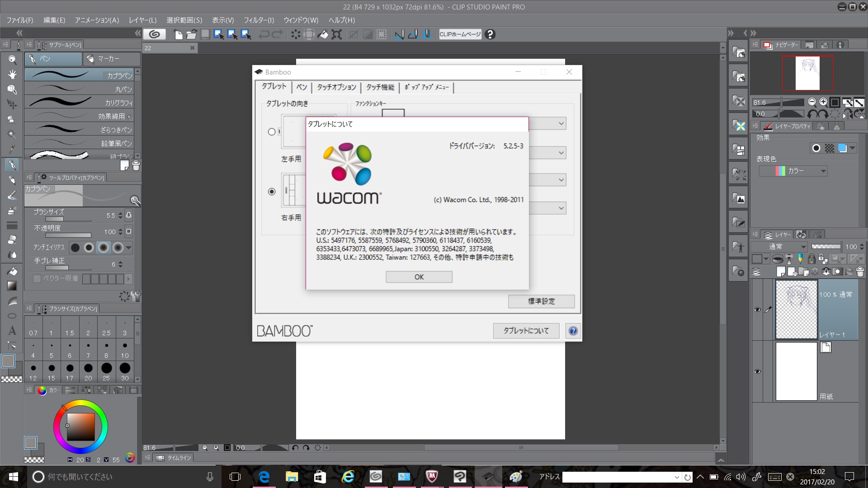Open the anti-aliasing options dropdown arrow
This screenshot has width=868, height=488.
[x=129, y=248]
